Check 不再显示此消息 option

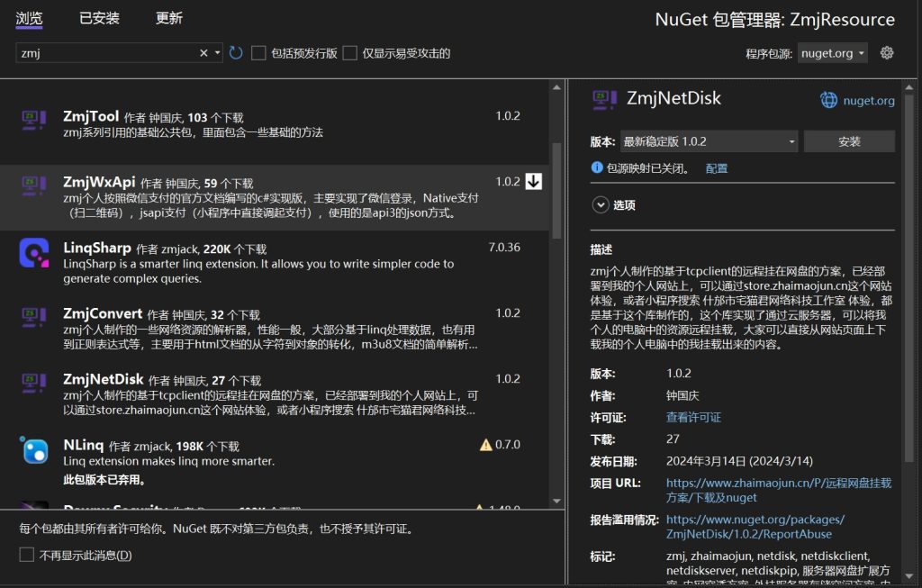(x=25, y=554)
